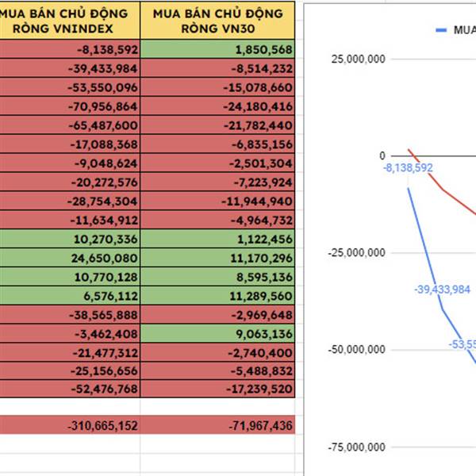Click chart data label -8,138,592
Viewport: 476px width, 476px height.
click(408, 167)
